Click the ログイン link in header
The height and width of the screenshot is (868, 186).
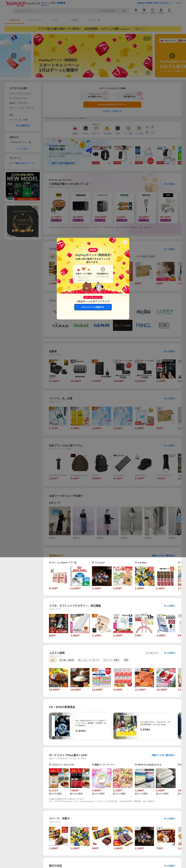pyautogui.click(x=45, y=5)
